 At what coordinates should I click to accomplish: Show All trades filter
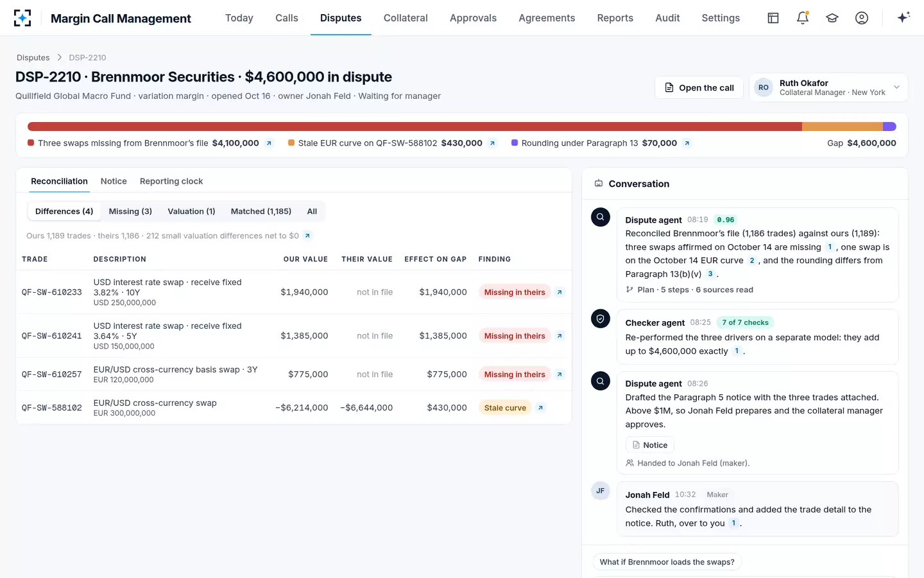[x=312, y=211]
